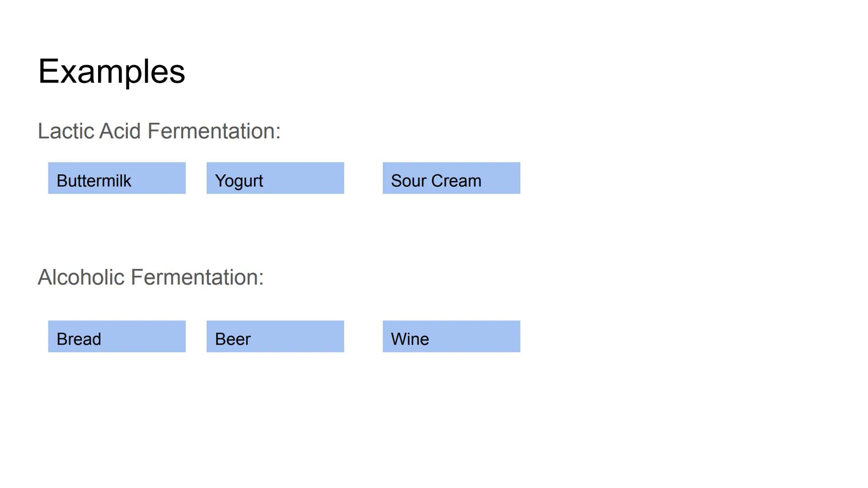Select the Buttermilk blue box
Screen dimensions: 868x488
pyautogui.click(x=117, y=178)
